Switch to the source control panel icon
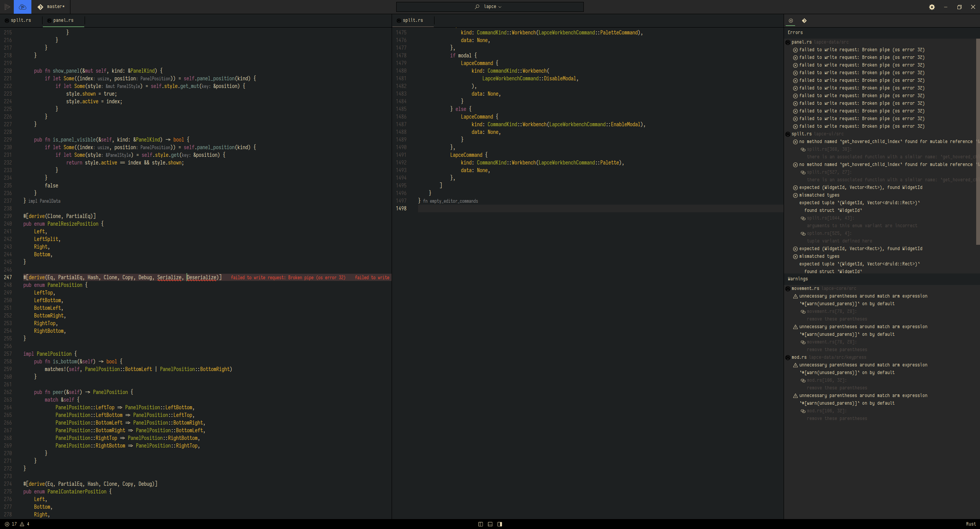Image resolution: width=980 pixels, height=529 pixels. pyautogui.click(x=805, y=20)
